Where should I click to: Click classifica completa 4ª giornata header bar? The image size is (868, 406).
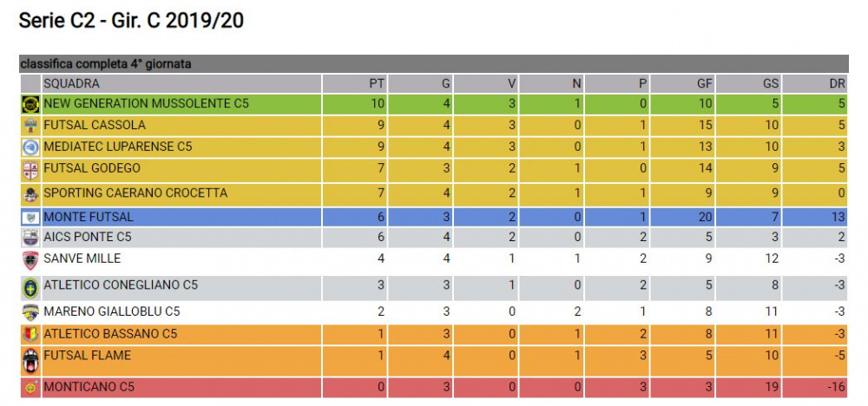[x=434, y=64]
